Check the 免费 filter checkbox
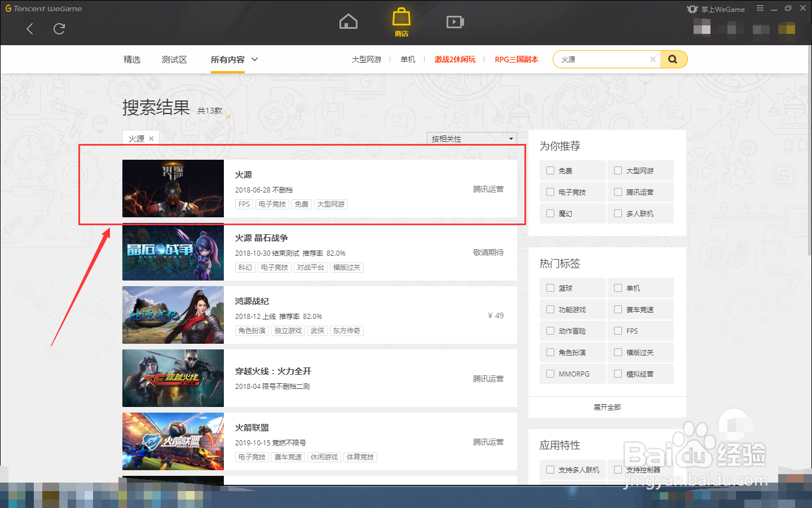Viewport: 812px width, 508px height. coord(550,170)
